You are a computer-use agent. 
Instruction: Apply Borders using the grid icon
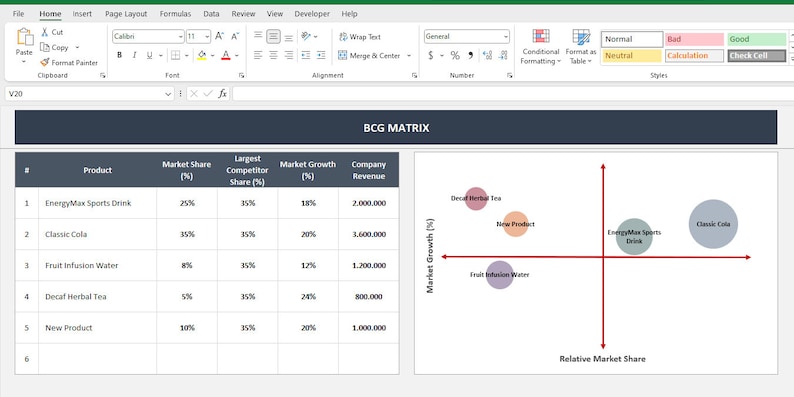pyautogui.click(x=176, y=55)
